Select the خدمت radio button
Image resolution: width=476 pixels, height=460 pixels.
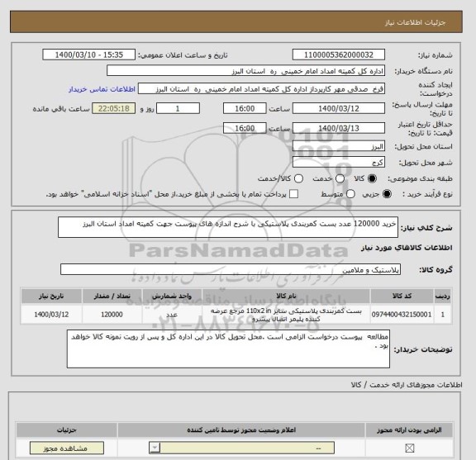pos(340,178)
